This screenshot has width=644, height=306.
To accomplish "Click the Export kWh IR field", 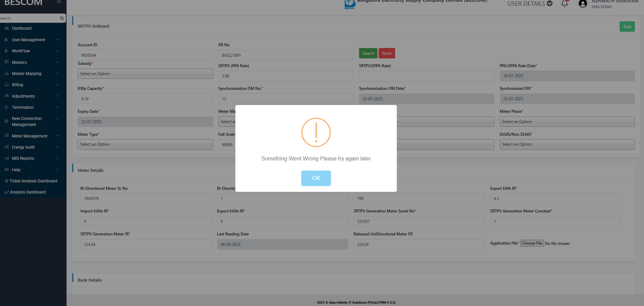I will click(x=556, y=199).
